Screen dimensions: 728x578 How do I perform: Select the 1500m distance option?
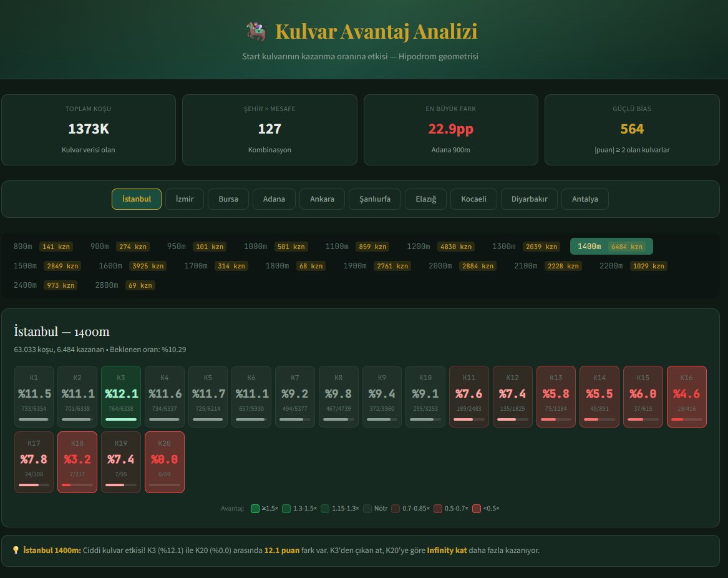tap(47, 266)
